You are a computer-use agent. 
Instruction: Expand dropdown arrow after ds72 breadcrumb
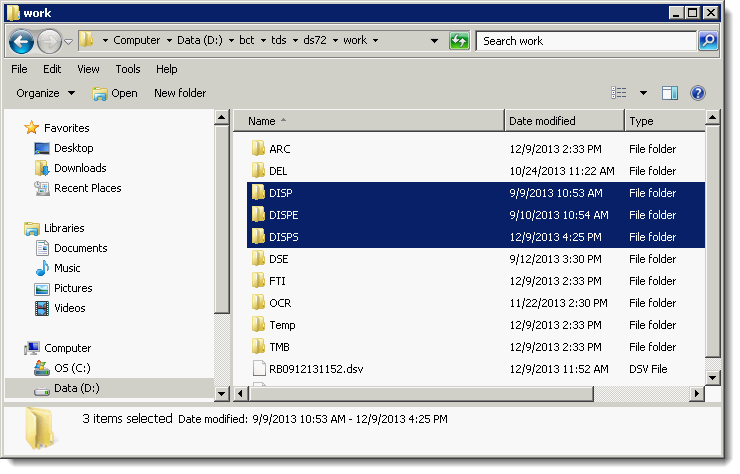[336, 41]
